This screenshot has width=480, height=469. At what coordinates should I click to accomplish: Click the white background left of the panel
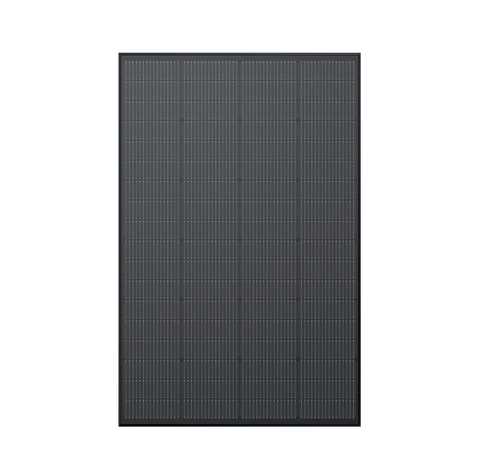(59, 239)
